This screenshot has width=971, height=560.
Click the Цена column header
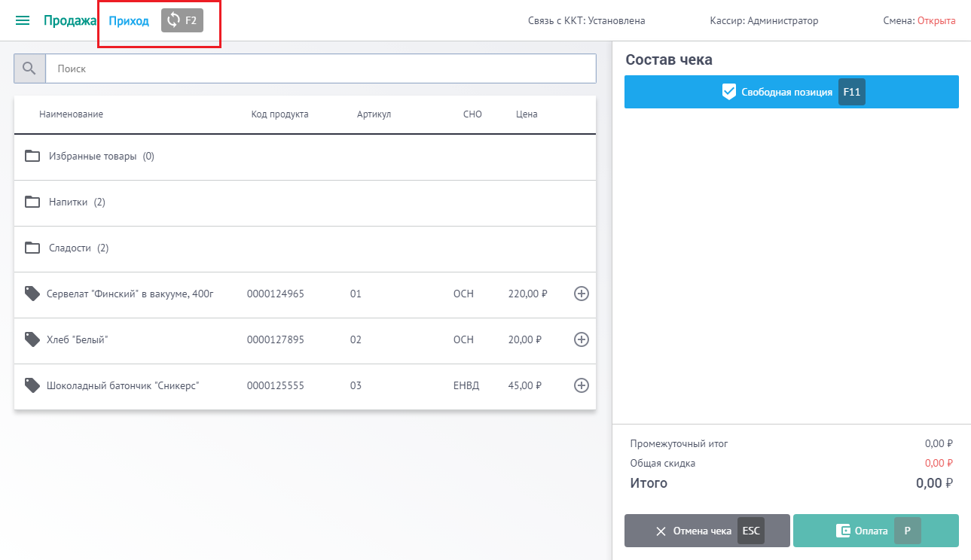pyautogui.click(x=527, y=114)
